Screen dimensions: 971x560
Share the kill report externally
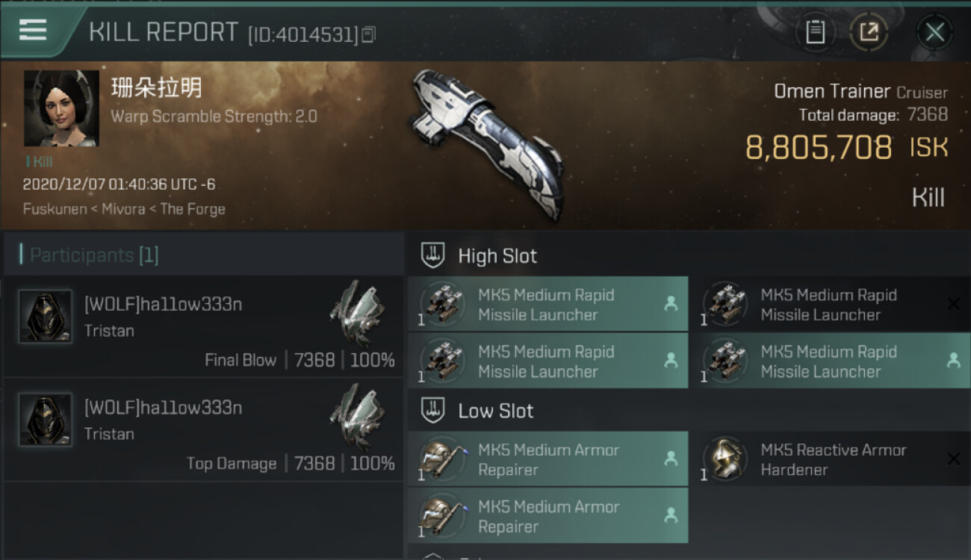[x=869, y=31]
